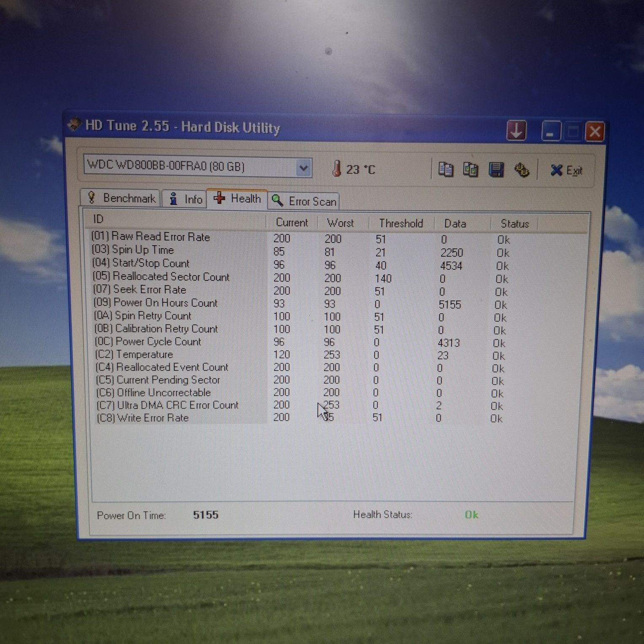
Task: Click the Power On Time label
Action: [131, 515]
